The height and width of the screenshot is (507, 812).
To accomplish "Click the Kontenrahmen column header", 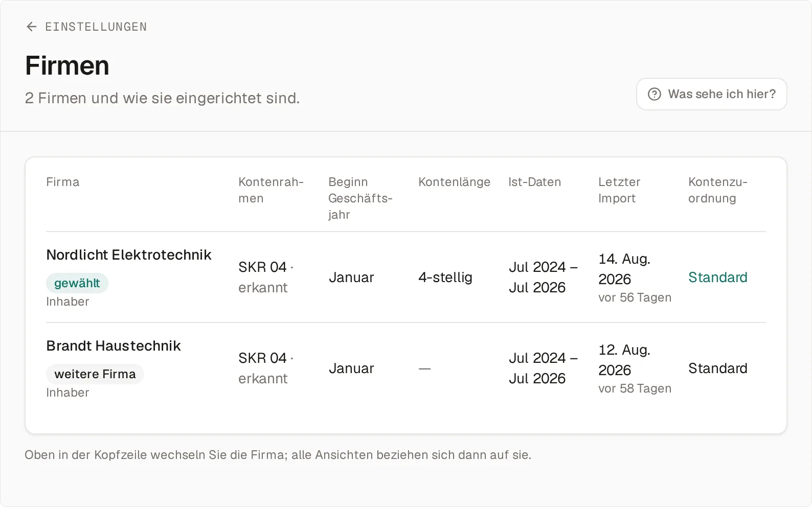I will tap(271, 190).
